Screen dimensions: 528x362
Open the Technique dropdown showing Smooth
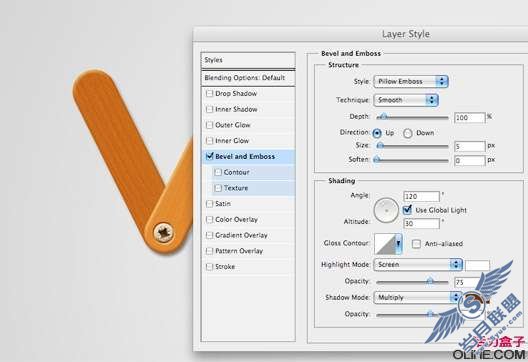pos(406,100)
